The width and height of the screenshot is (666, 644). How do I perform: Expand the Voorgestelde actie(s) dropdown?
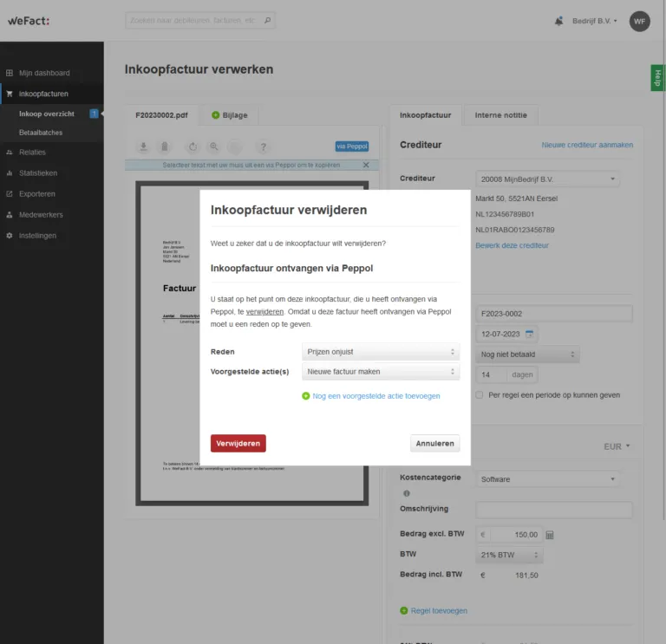pyautogui.click(x=381, y=372)
